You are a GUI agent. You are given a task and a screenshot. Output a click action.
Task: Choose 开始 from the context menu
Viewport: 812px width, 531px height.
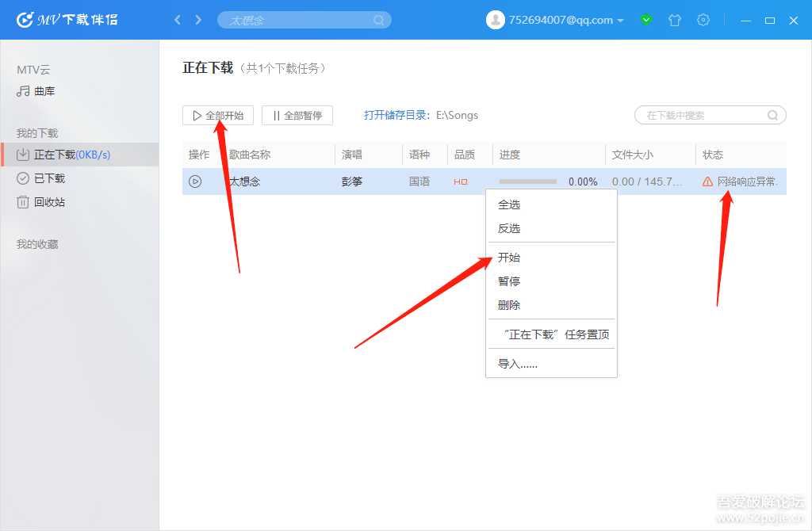tap(509, 257)
